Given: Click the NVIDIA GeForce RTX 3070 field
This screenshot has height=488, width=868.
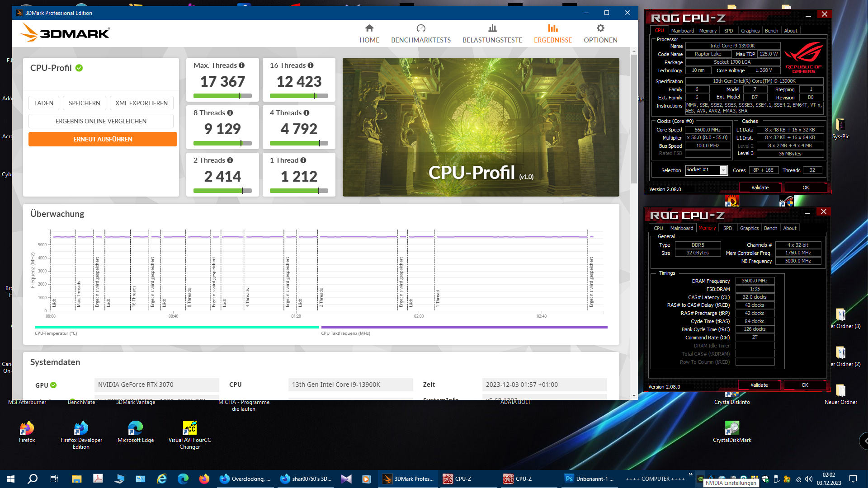Looking at the screenshot, I should [x=157, y=385].
